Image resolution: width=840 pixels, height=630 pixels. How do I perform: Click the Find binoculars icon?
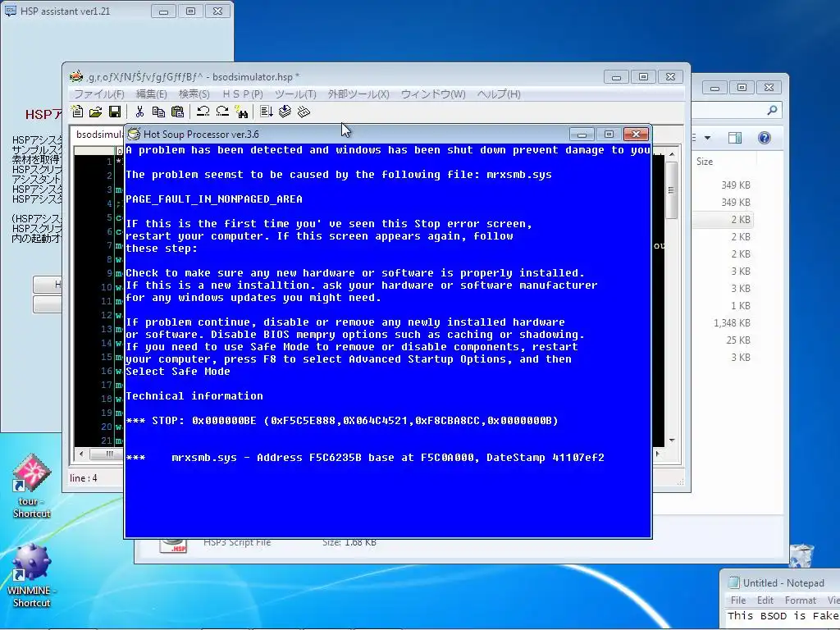tap(242, 112)
